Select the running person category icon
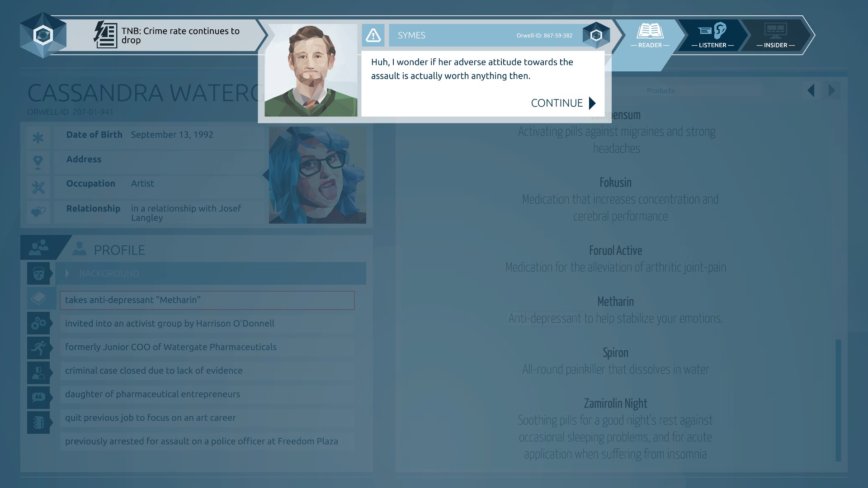The height and width of the screenshot is (488, 868). click(x=38, y=348)
